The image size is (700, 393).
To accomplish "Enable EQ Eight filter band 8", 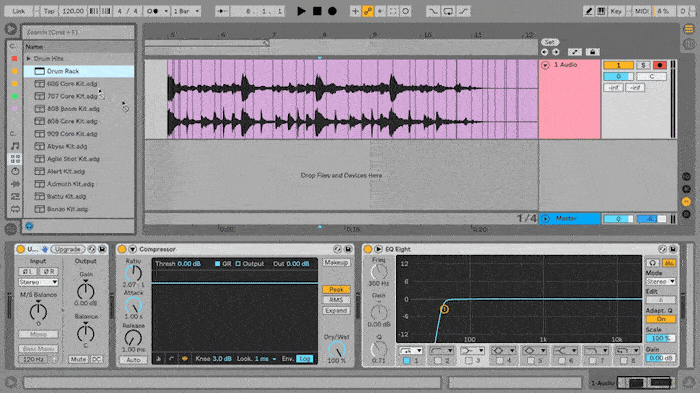I will coord(623,360).
